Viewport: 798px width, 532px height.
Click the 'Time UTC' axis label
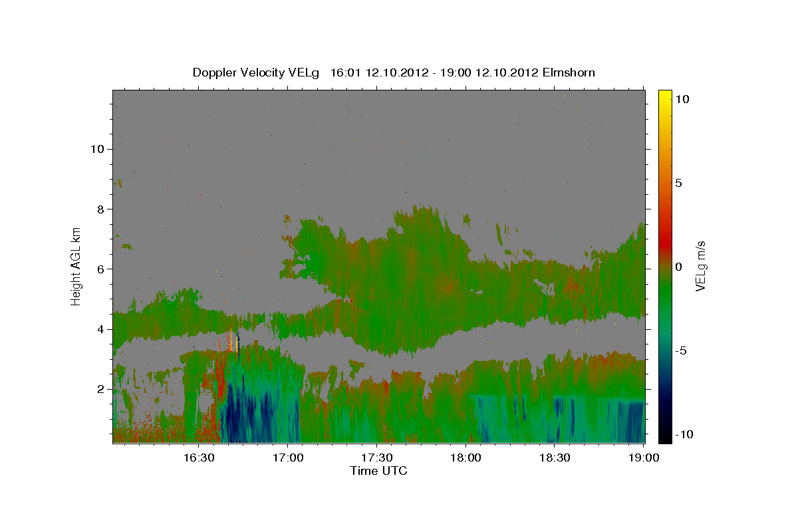click(378, 471)
